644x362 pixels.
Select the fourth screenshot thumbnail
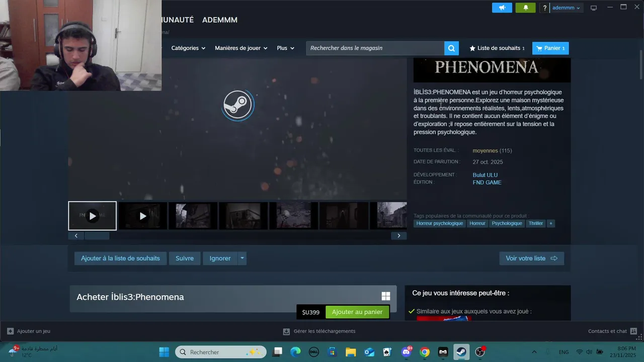(244, 216)
